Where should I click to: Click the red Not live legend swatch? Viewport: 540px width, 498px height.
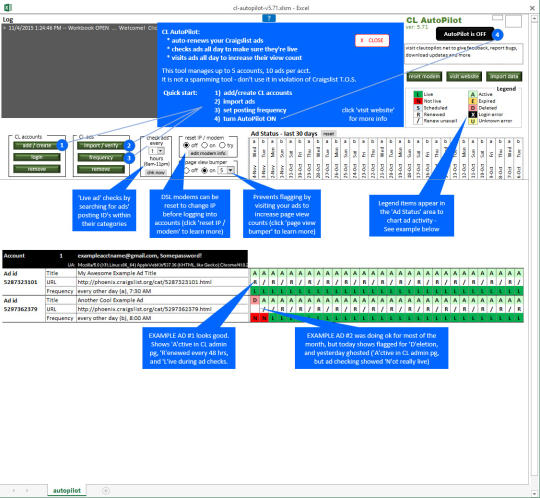click(418, 101)
